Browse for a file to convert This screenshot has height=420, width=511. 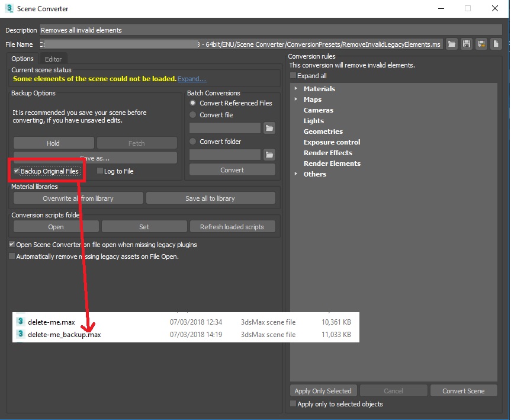270,127
